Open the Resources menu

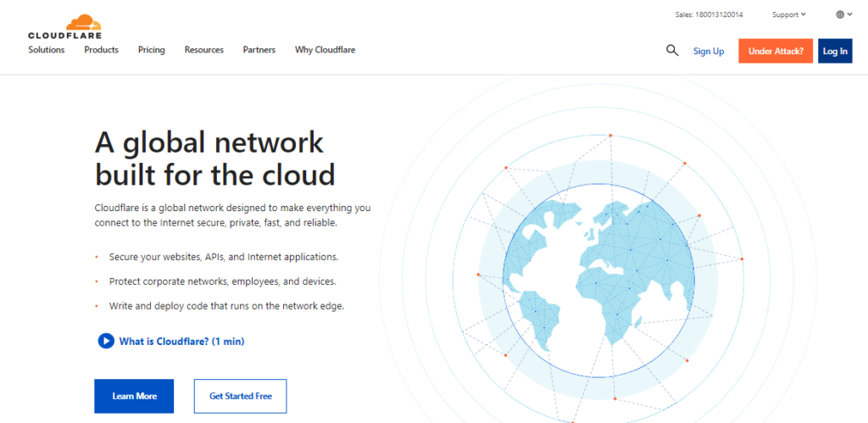204,50
